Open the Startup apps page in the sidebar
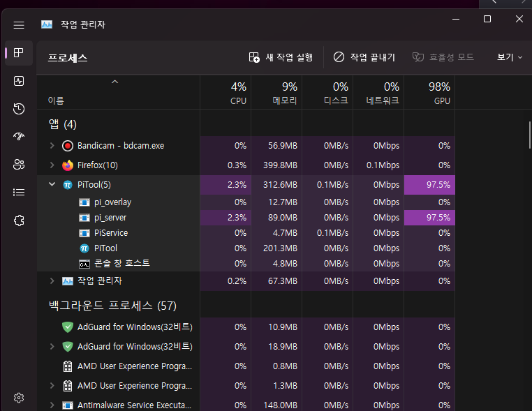Screen dimensions: 532x411 coord(19,137)
